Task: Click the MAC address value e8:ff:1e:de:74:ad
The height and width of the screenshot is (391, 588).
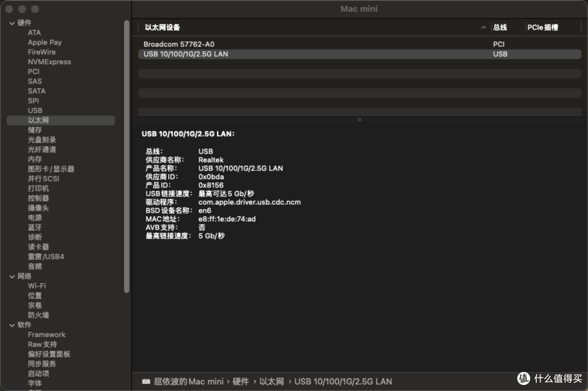Action: pos(227,219)
